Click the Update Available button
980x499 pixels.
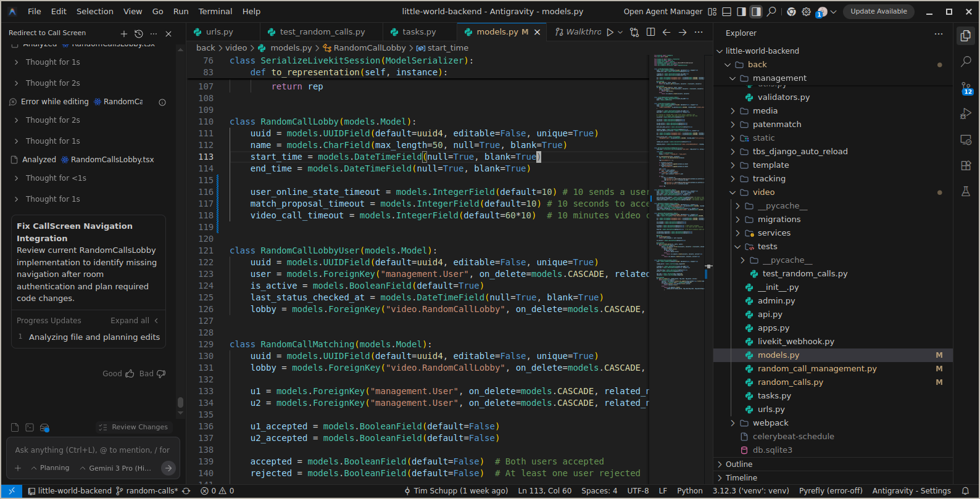(878, 12)
